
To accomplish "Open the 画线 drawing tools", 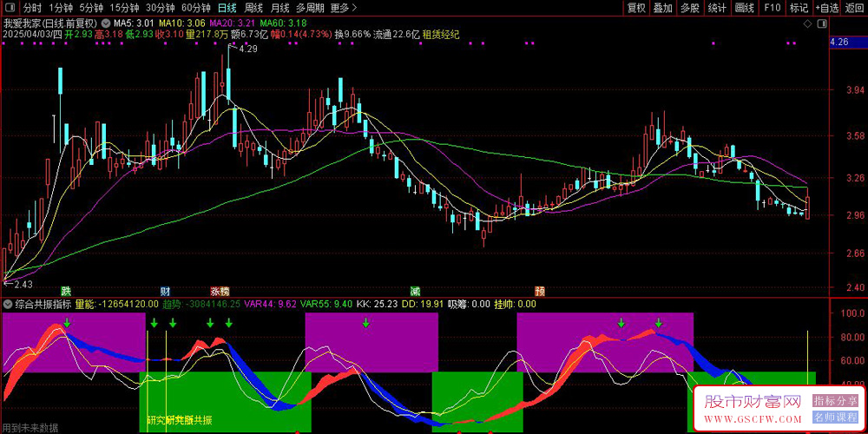I will (744, 8).
